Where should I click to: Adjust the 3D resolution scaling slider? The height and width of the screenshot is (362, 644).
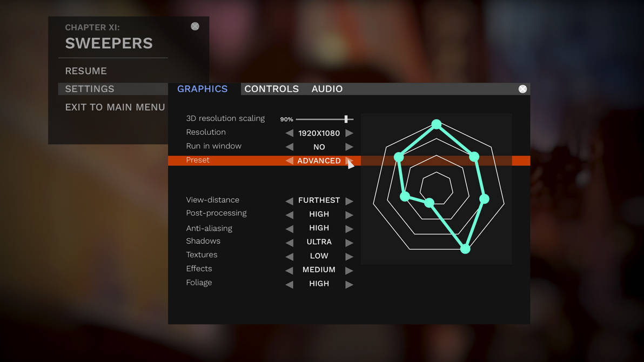point(346,118)
